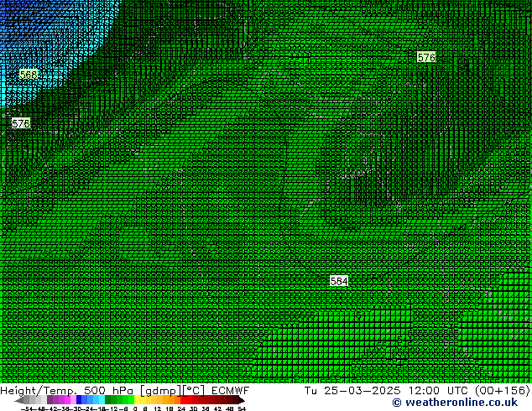The image size is (532, 411).
Task: Click the '24' value on the legend scale
Action: click(181, 408)
